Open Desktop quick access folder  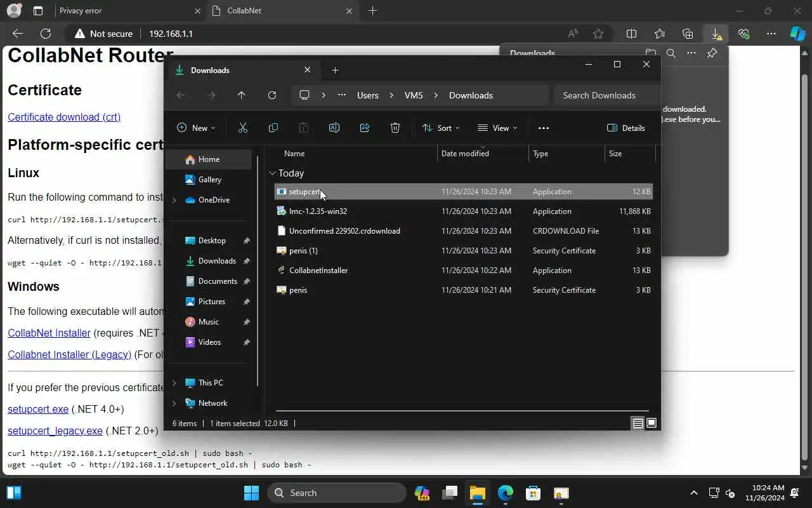212,241
